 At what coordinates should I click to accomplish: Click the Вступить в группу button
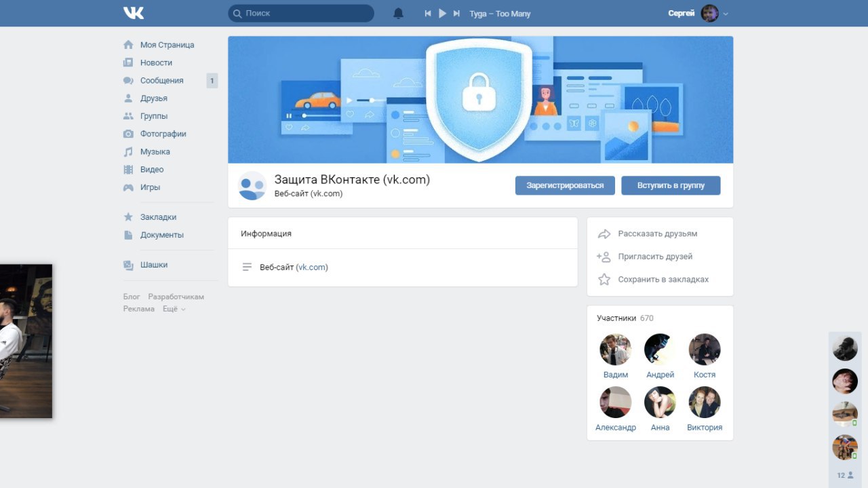click(x=671, y=185)
